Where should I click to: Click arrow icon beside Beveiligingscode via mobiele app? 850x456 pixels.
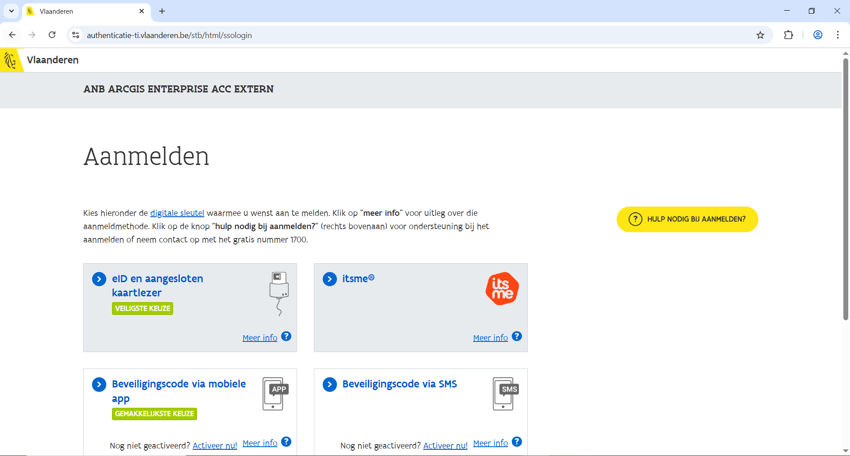click(99, 384)
